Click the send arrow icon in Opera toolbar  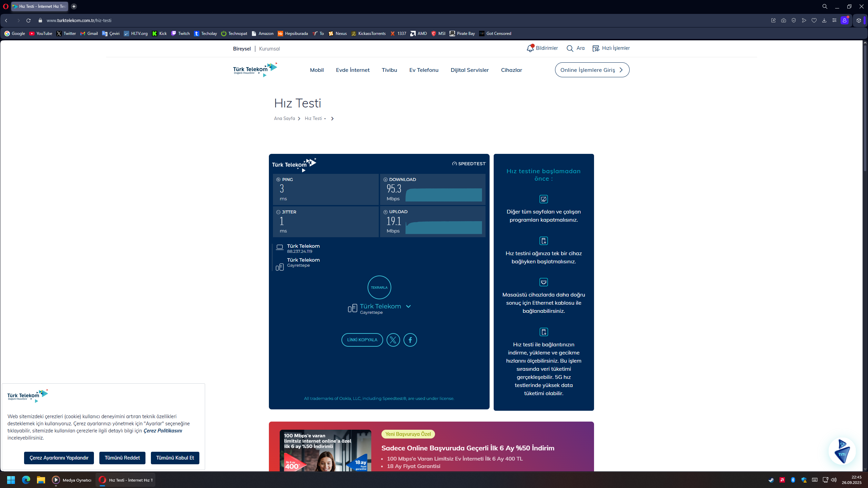pos(804,21)
